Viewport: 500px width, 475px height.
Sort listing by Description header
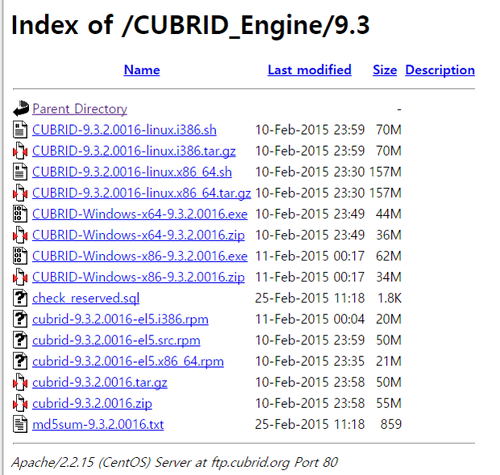coord(440,70)
